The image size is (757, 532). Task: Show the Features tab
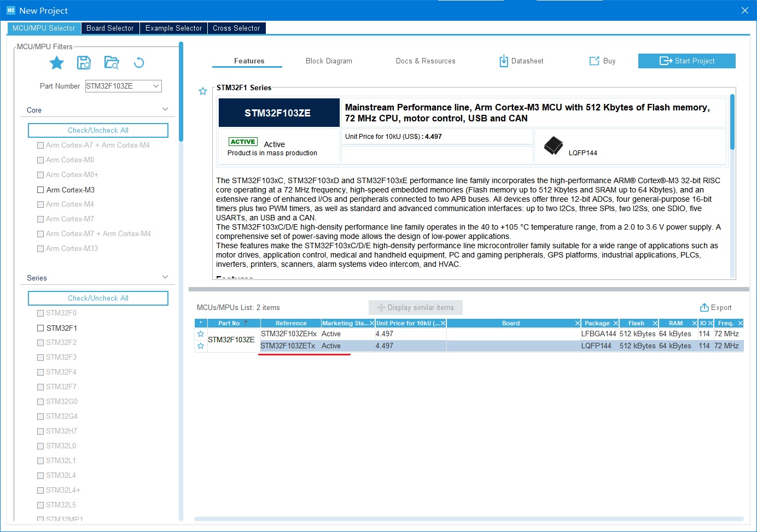click(249, 61)
